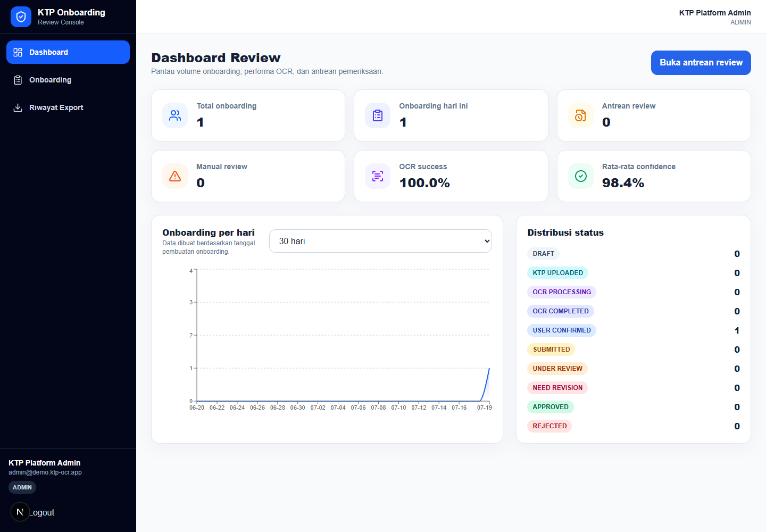Image resolution: width=766 pixels, height=532 pixels.
Task: Go to the Onboarding menu item
Action: click(x=68, y=80)
